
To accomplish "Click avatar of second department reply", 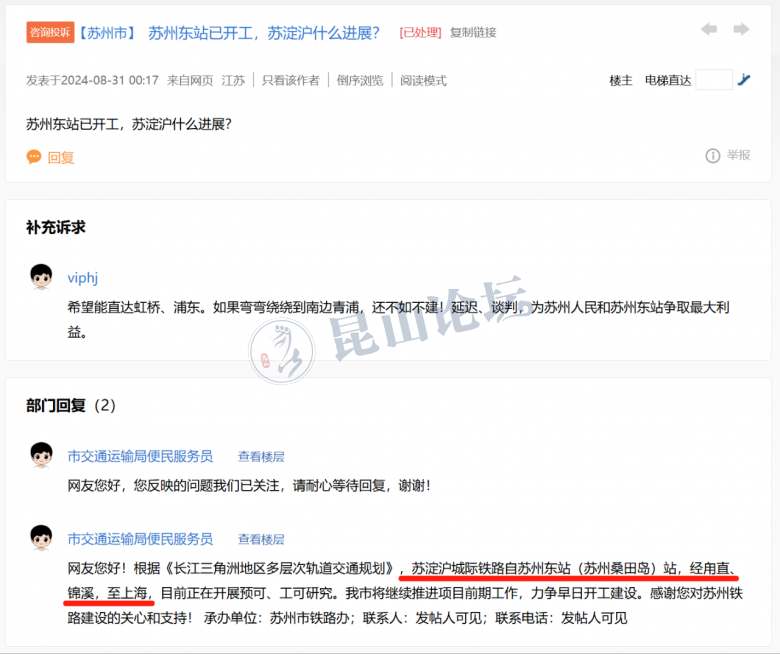I will [41, 539].
